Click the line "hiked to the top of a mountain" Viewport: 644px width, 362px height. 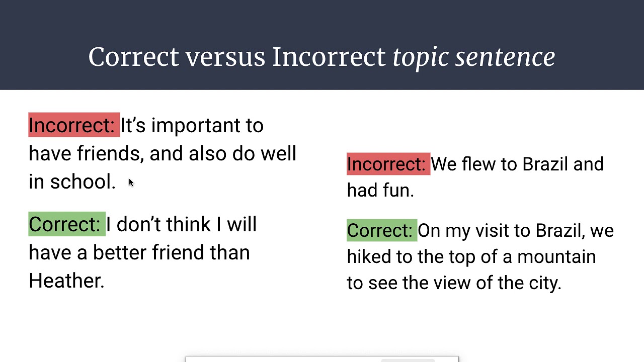pyautogui.click(x=471, y=257)
